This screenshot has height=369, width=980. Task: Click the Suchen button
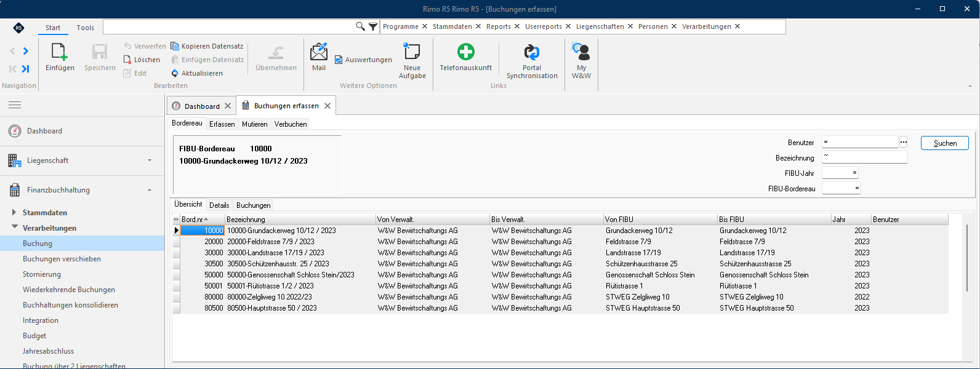click(x=945, y=143)
